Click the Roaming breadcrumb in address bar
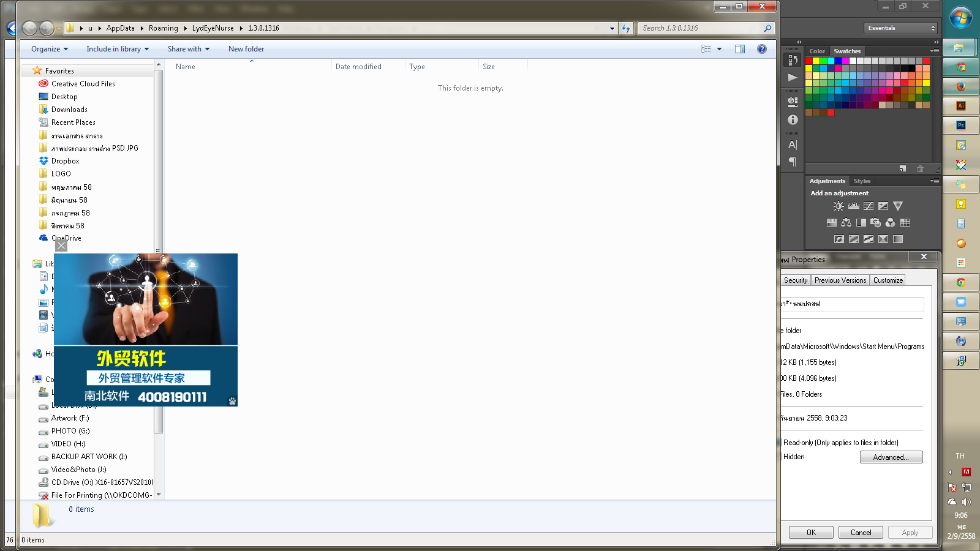 [x=163, y=28]
